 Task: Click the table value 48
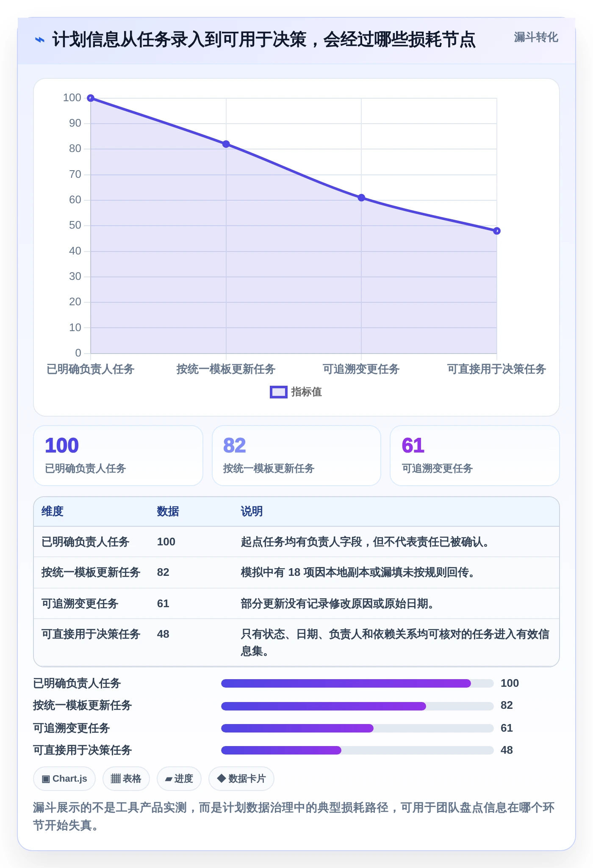coord(163,634)
